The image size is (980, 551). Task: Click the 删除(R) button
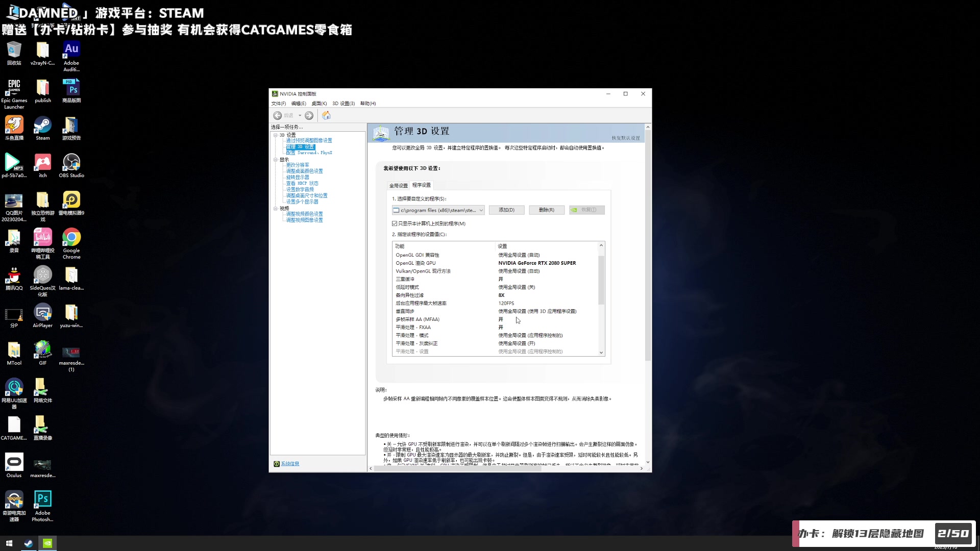click(547, 210)
